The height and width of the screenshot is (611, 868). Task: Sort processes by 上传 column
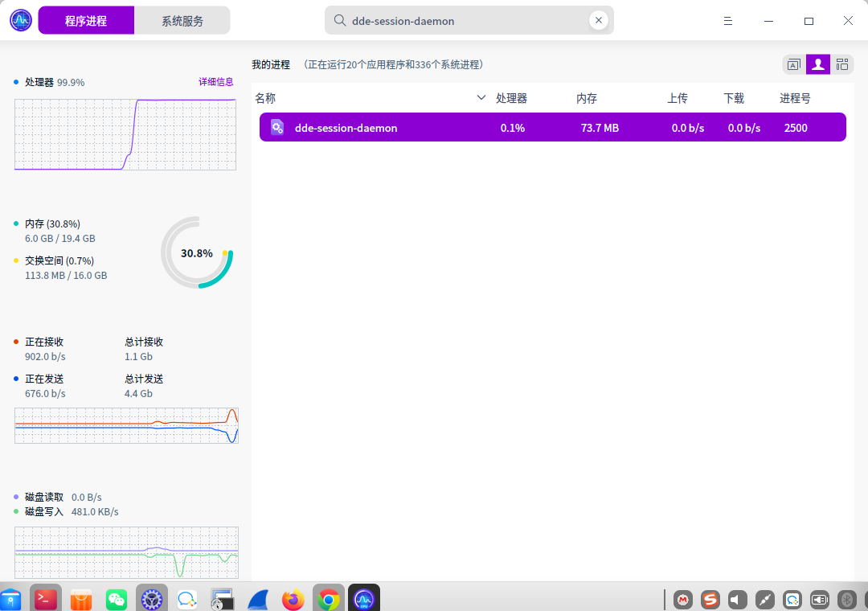[677, 99]
